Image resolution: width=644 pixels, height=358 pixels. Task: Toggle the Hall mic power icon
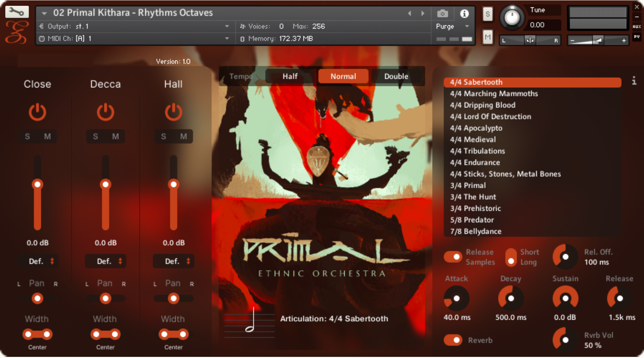[173, 112]
